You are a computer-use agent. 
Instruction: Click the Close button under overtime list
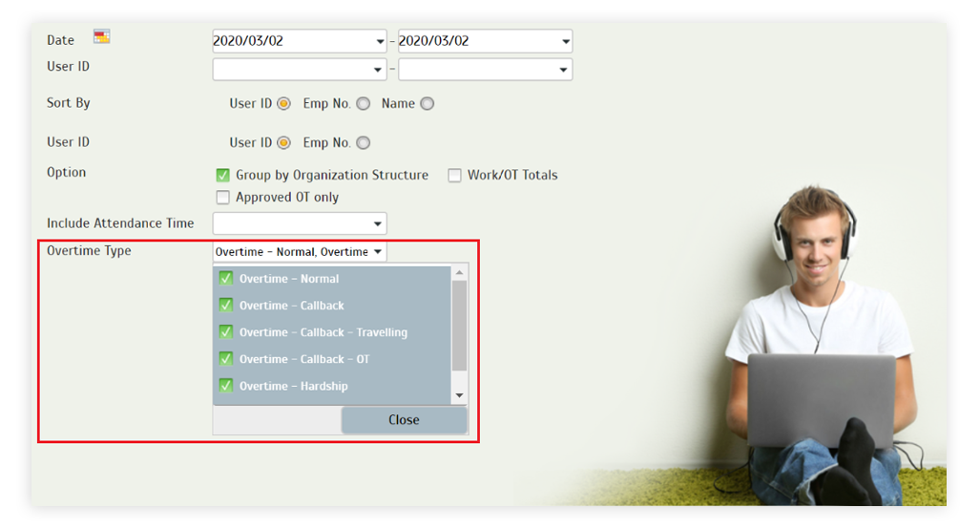click(404, 420)
